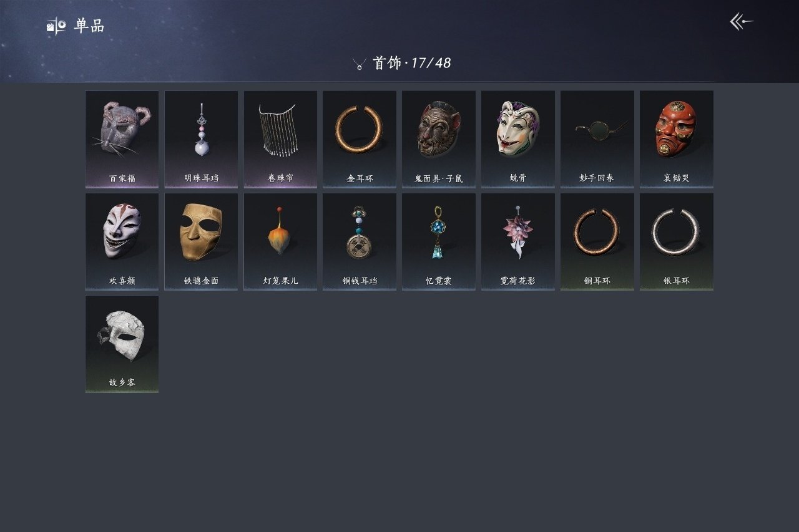Pick the red 哀恸哭 demon mask
Screen dimensions: 799x532
pos(677,139)
